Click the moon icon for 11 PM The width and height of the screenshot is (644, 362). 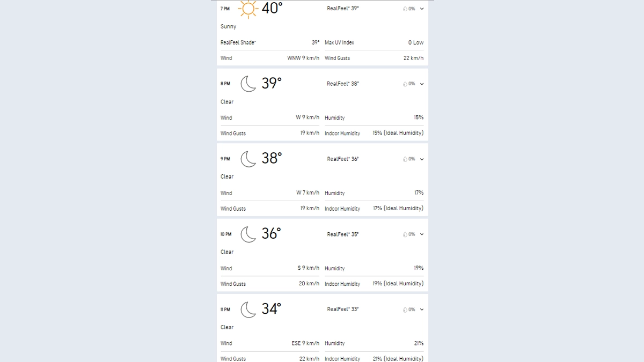pyautogui.click(x=248, y=309)
